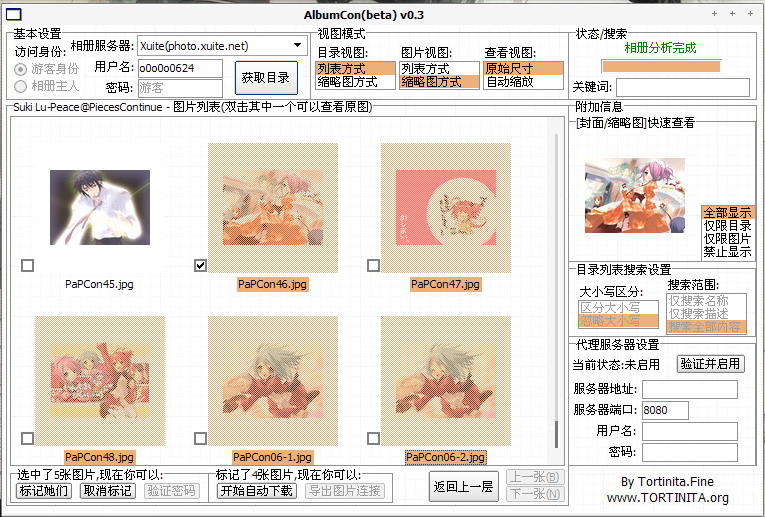The width and height of the screenshot is (765, 517).
Task: Click the 导出图片连接 button
Action: click(x=345, y=491)
